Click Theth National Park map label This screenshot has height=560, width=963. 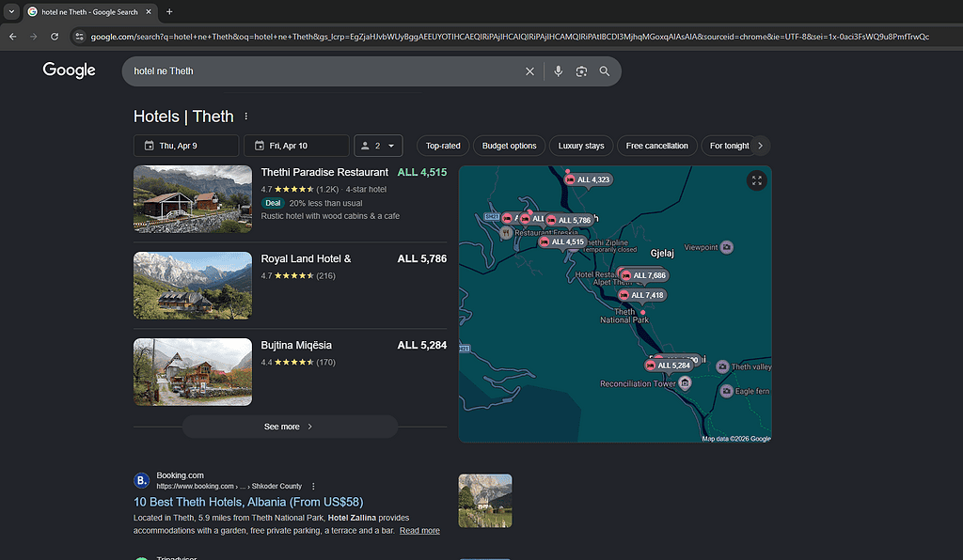[x=624, y=316]
